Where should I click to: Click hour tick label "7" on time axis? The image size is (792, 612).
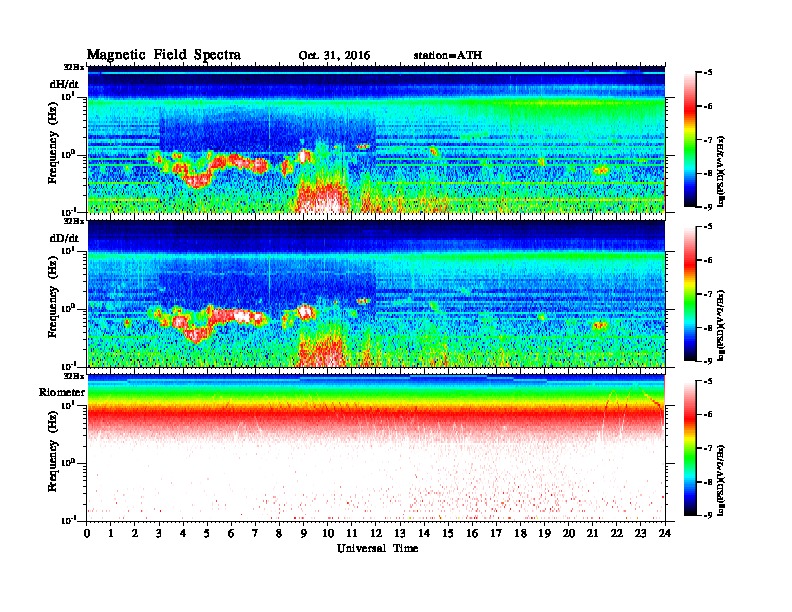(256, 534)
